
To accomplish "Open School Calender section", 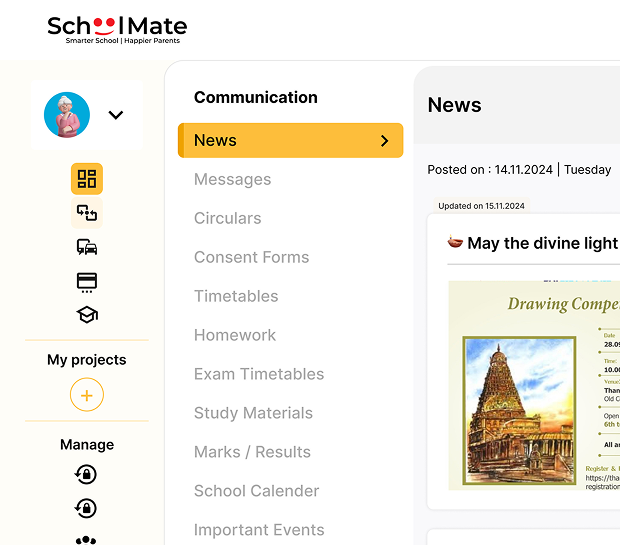I will 256,491.
